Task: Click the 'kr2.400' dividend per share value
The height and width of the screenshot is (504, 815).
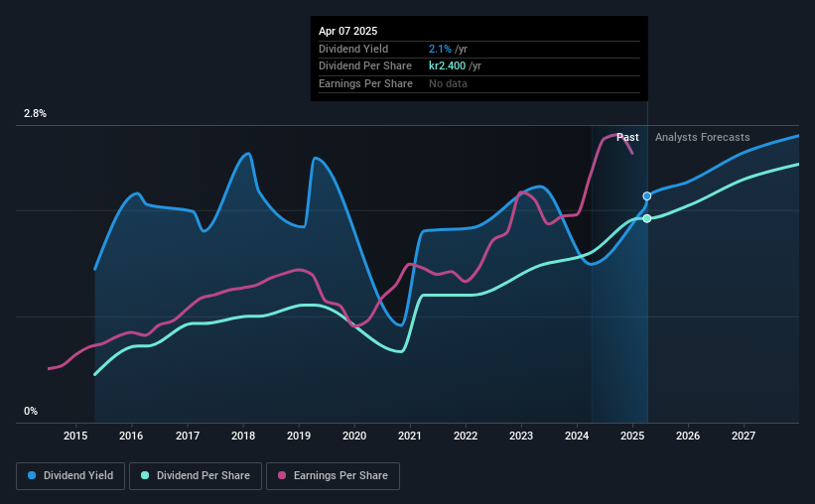Action: click(447, 66)
